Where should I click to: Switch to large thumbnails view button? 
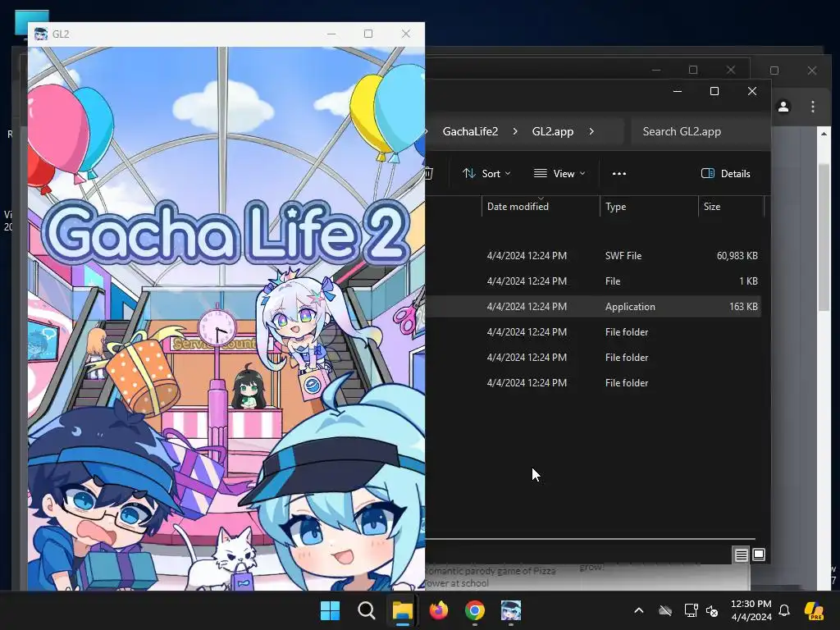coord(759,555)
